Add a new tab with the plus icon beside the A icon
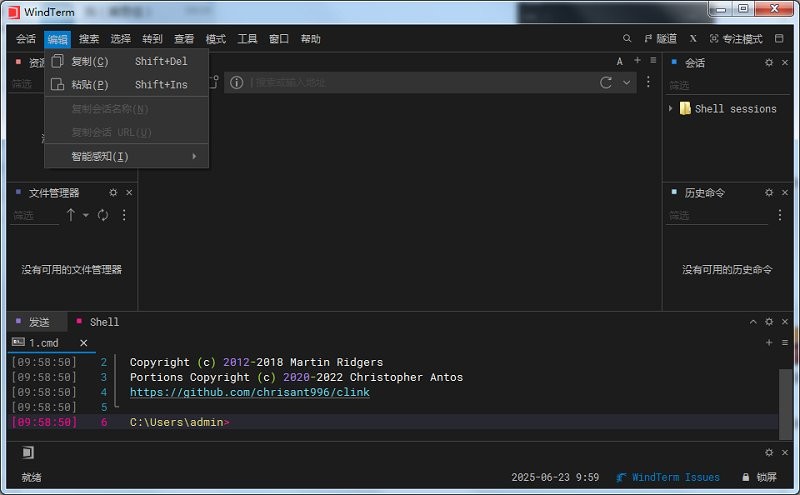This screenshot has height=495, width=800. (637, 60)
